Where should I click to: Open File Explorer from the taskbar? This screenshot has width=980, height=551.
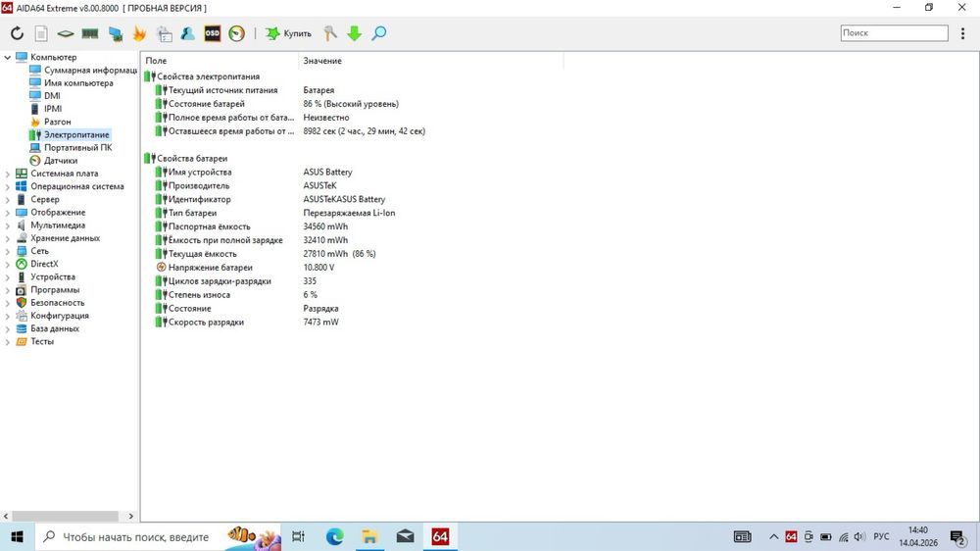click(x=369, y=536)
